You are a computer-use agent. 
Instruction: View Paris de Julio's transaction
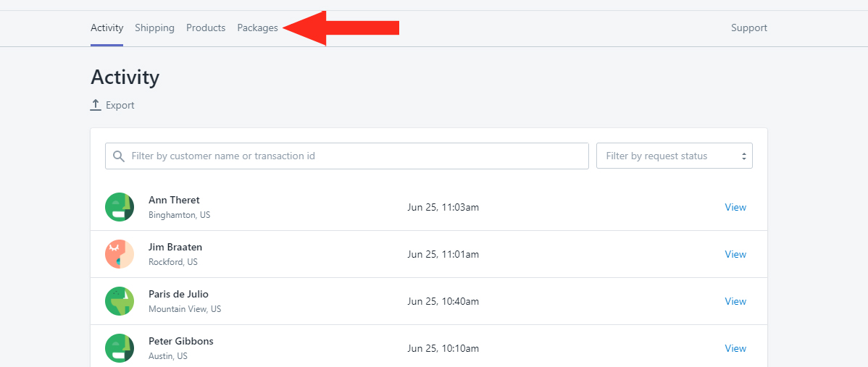(x=735, y=301)
